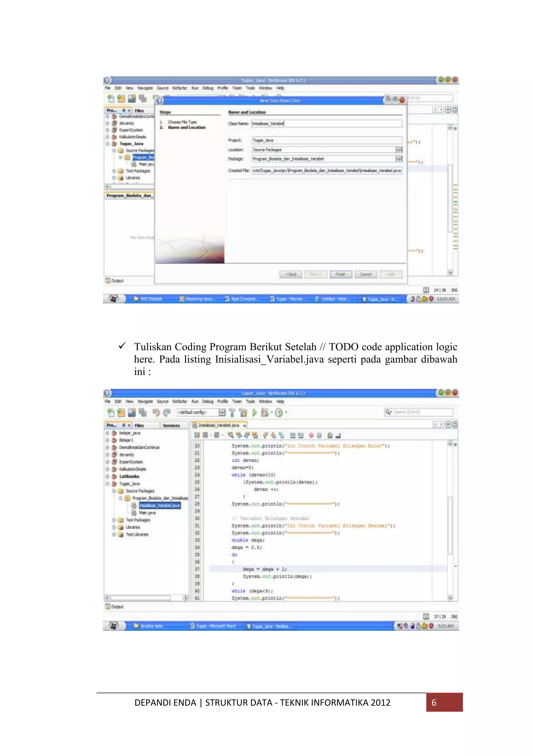The width and height of the screenshot is (534, 756).
Task: Click the Next button in dialog
Action: [316, 274]
